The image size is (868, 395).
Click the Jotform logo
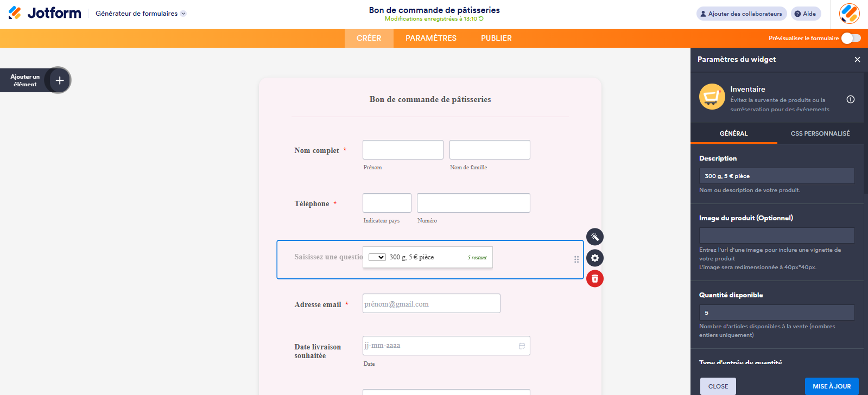click(45, 13)
